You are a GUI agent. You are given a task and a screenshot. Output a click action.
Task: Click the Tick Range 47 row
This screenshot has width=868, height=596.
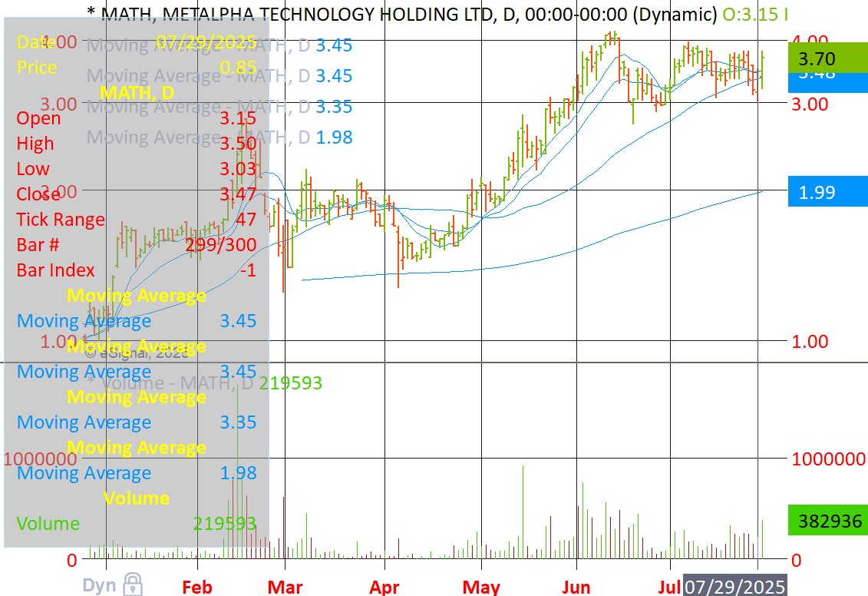pyautogui.click(x=136, y=220)
